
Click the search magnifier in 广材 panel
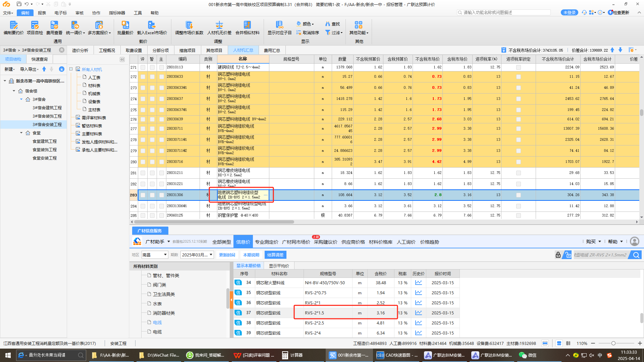[636, 255]
